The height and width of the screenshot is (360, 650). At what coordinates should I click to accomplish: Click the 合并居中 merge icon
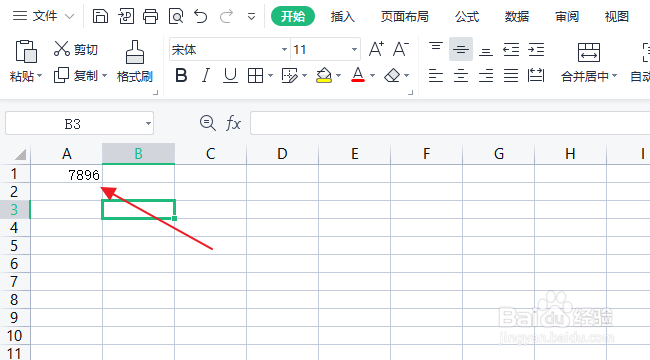[589, 53]
